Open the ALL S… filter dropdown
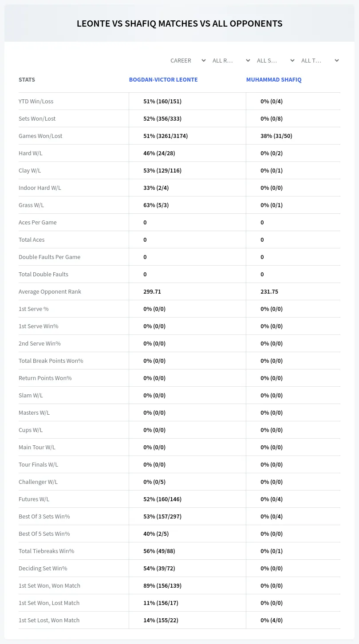The image size is (359, 644). [x=275, y=60]
